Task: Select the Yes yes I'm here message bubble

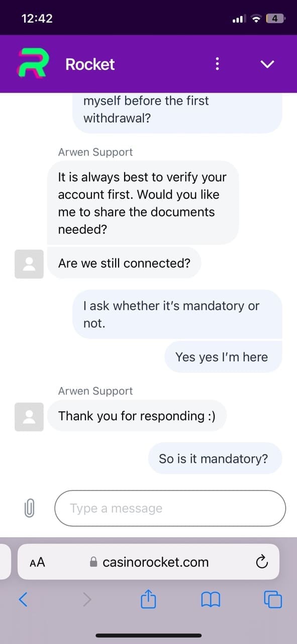Action: 223,357
